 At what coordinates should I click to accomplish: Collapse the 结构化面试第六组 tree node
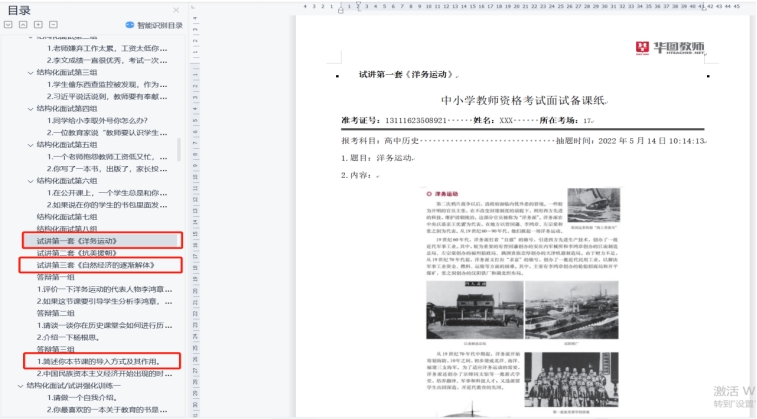click(31, 181)
